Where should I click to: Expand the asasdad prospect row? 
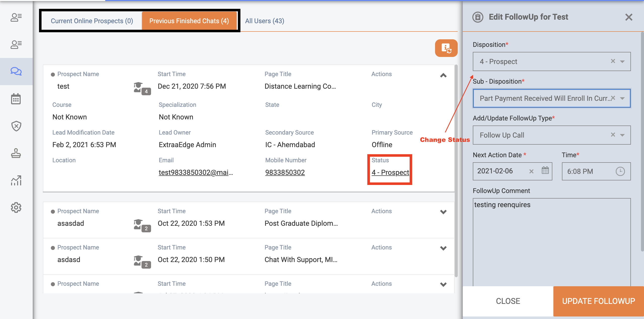coord(443,212)
